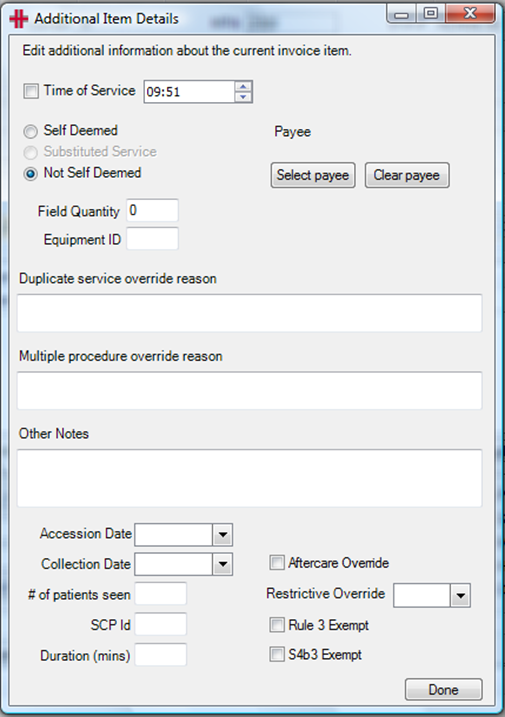Toggle the S4b3 Exempt checkbox
Viewport: 505px width, 717px height.
click(x=277, y=654)
